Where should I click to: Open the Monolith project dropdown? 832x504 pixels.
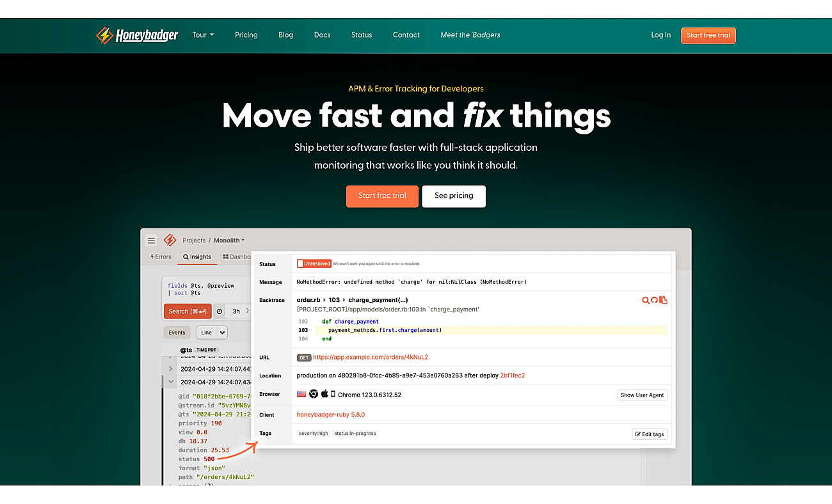(228, 240)
